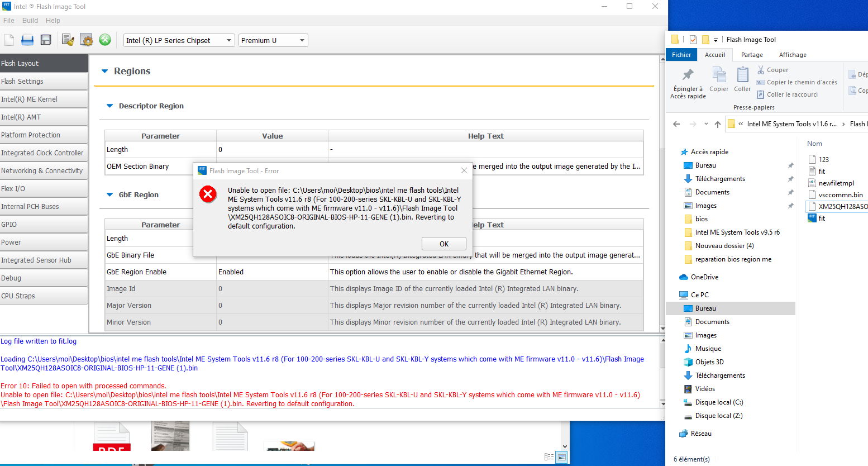Collapse the GbE Region section

(109, 194)
